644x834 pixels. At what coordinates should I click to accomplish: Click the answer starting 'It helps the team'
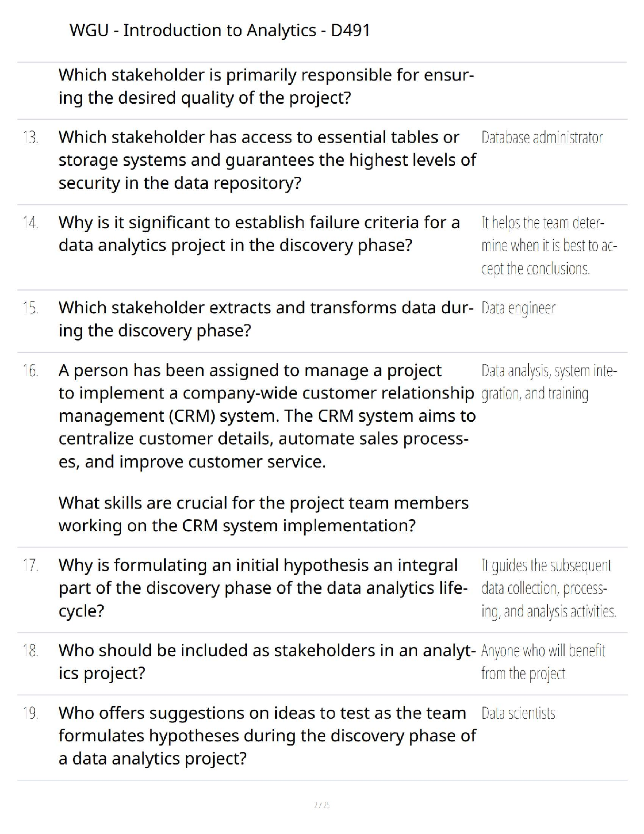(549, 246)
